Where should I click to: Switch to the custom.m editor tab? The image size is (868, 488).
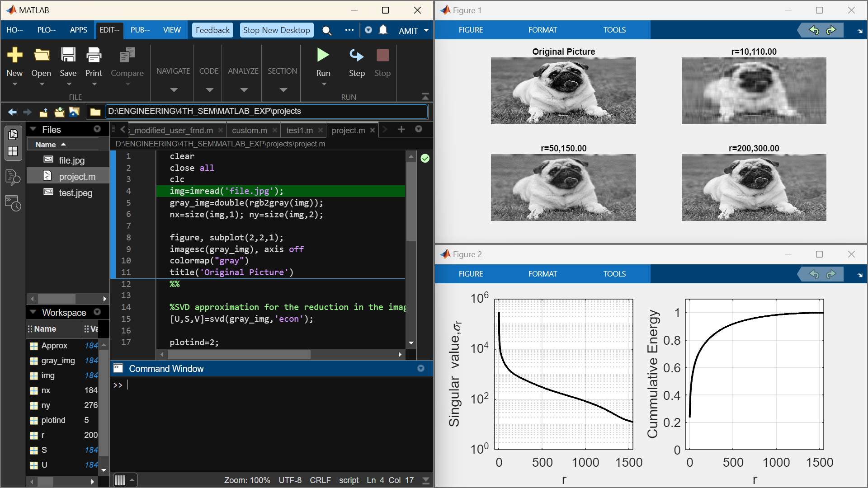point(250,130)
